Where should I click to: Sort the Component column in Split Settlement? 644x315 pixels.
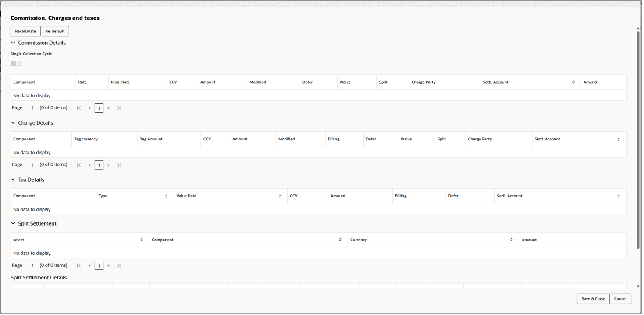(340, 240)
